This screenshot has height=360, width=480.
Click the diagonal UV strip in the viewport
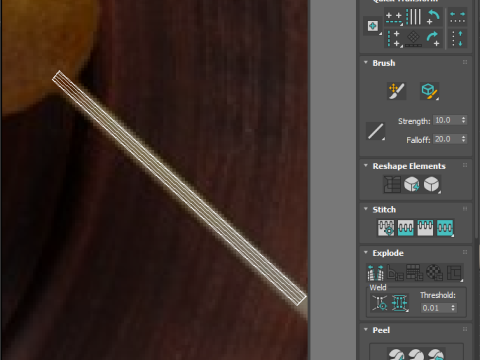tap(179, 188)
